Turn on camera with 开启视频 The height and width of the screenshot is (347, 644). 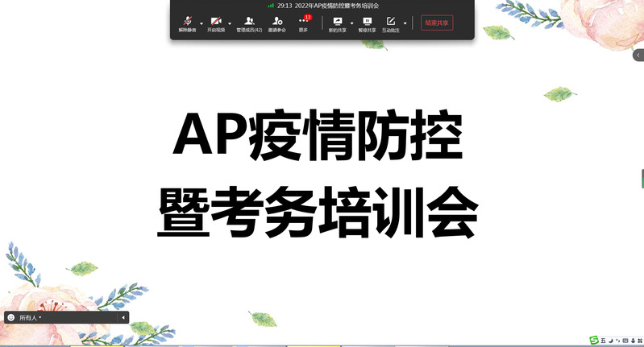[x=215, y=22]
